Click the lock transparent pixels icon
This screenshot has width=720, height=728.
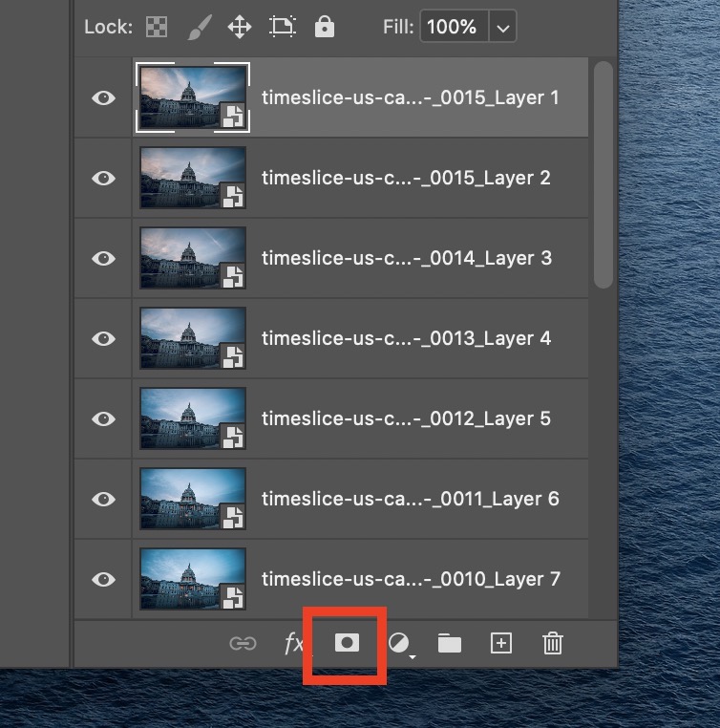pos(157,27)
